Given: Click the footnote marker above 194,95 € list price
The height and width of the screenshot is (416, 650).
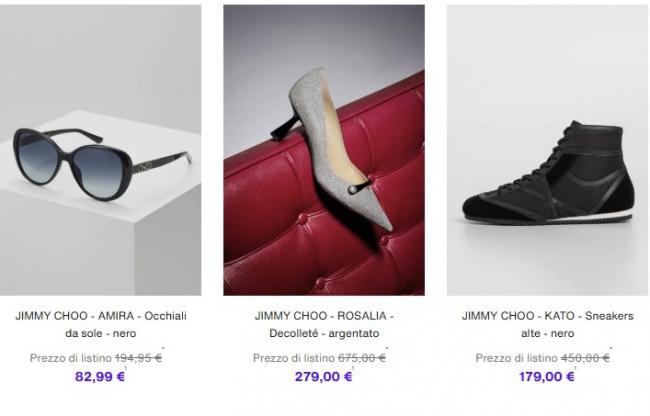Looking at the screenshot, I should point(163,348).
